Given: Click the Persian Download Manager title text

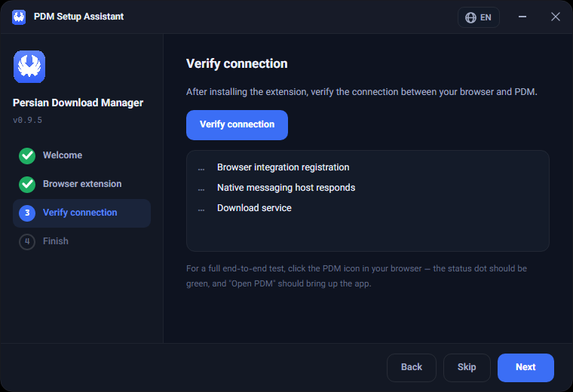Looking at the screenshot, I should click(x=78, y=103).
